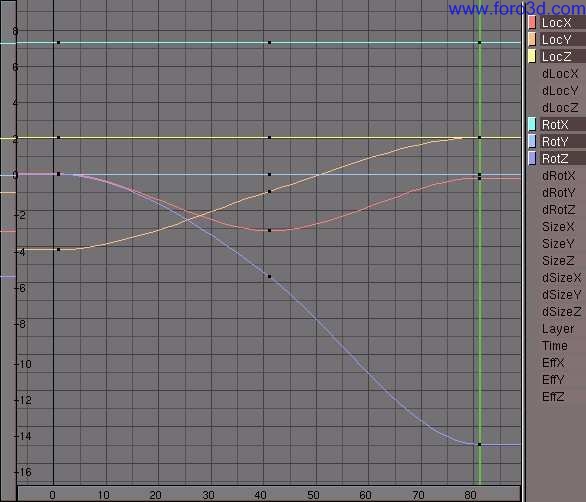Screen dimensions: 586x502
Task: Select the dRotY channel
Action: [x=559, y=193]
